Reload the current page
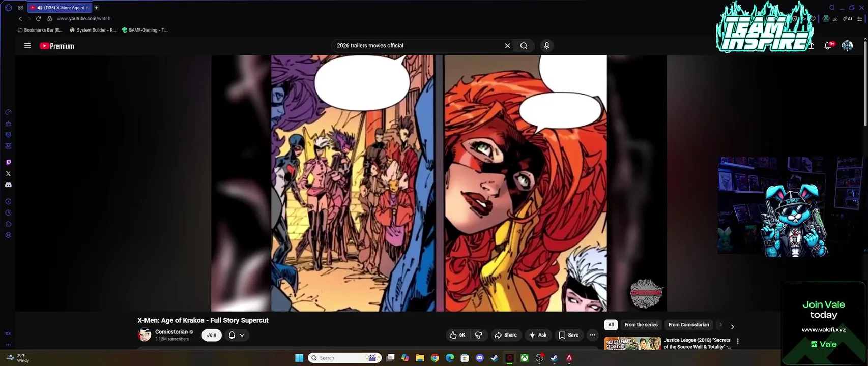Image resolution: width=868 pixels, height=366 pixels. (38, 19)
